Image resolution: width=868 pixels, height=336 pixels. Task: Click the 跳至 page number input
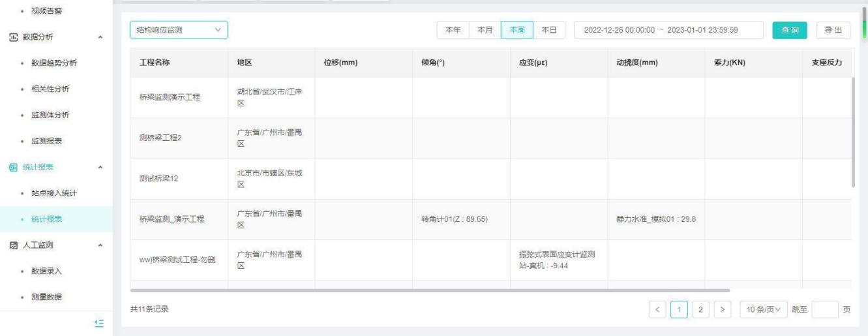(x=825, y=309)
